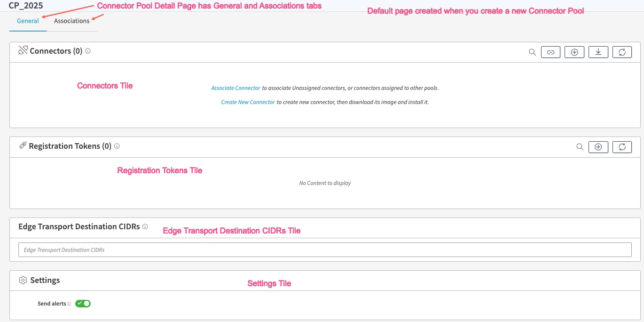Image resolution: width=644 pixels, height=322 pixels.
Task: Click the info icon next to Send alerts
Action: [69, 304]
